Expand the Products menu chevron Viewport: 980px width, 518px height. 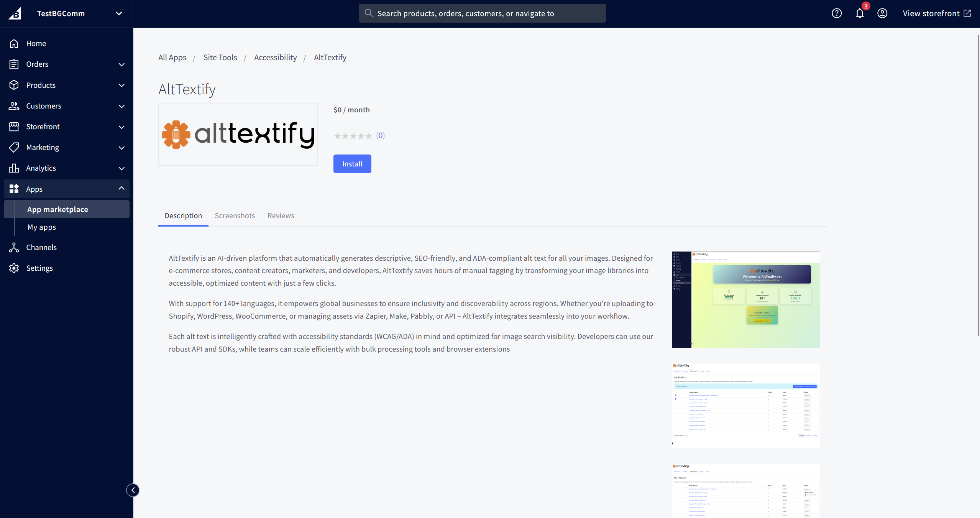pyautogui.click(x=121, y=85)
